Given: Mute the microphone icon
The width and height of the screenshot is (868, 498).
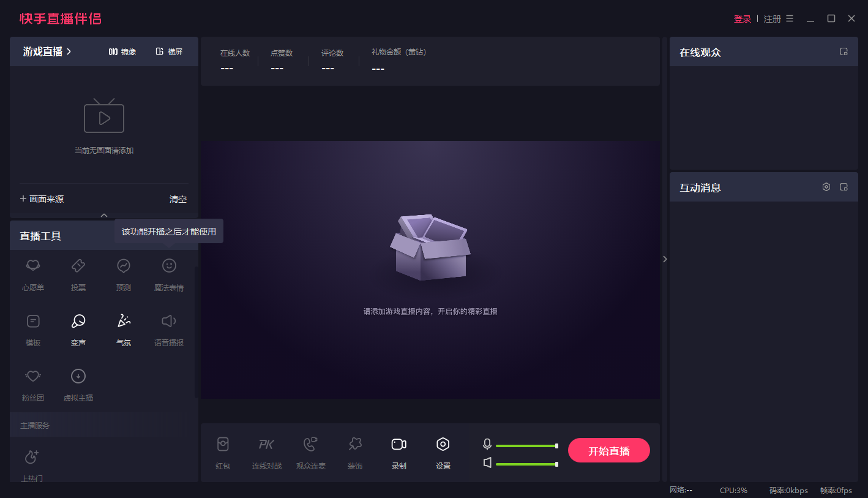Looking at the screenshot, I should point(487,444).
